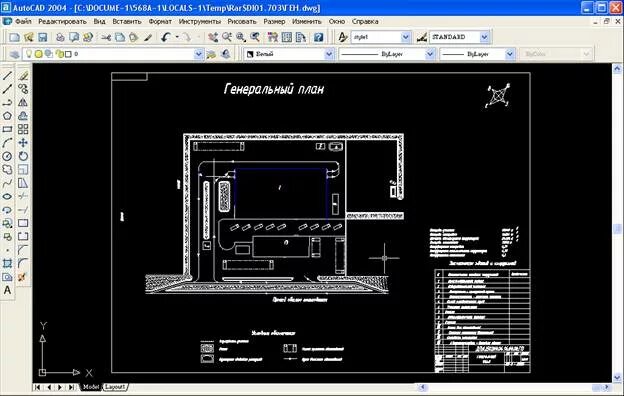The width and height of the screenshot is (624, 396).
Task: Select the Multiline Text A tool
Action: 7,291
